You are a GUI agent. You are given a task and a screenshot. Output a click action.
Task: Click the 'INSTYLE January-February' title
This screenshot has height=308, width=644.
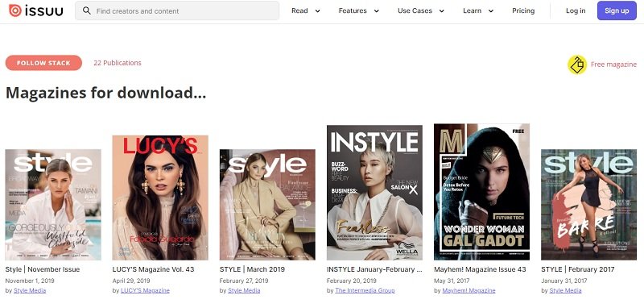pos(374,269)
